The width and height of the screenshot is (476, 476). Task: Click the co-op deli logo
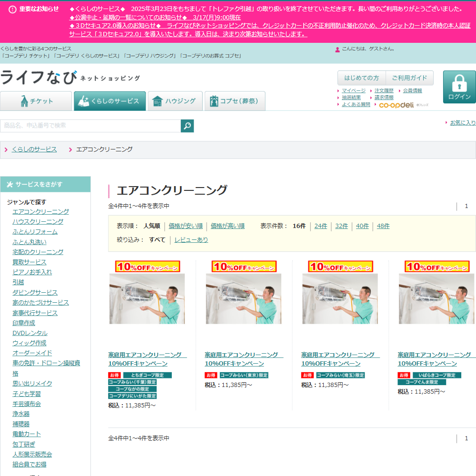tap(396, 105)
